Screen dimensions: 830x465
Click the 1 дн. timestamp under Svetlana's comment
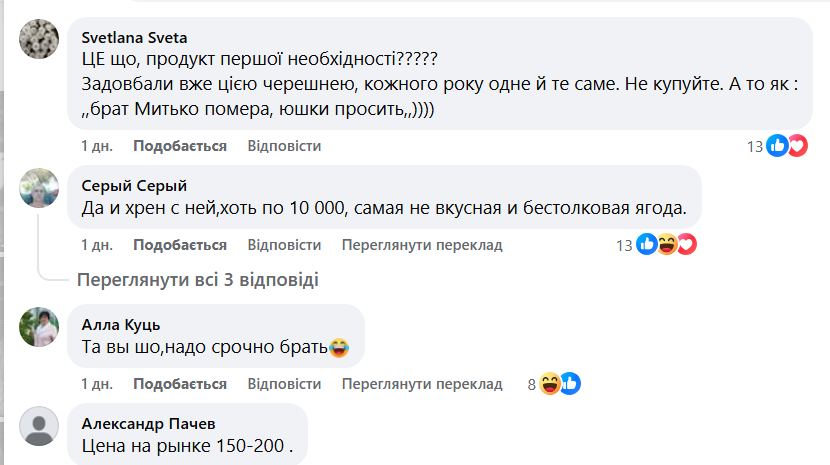point(97,146)
